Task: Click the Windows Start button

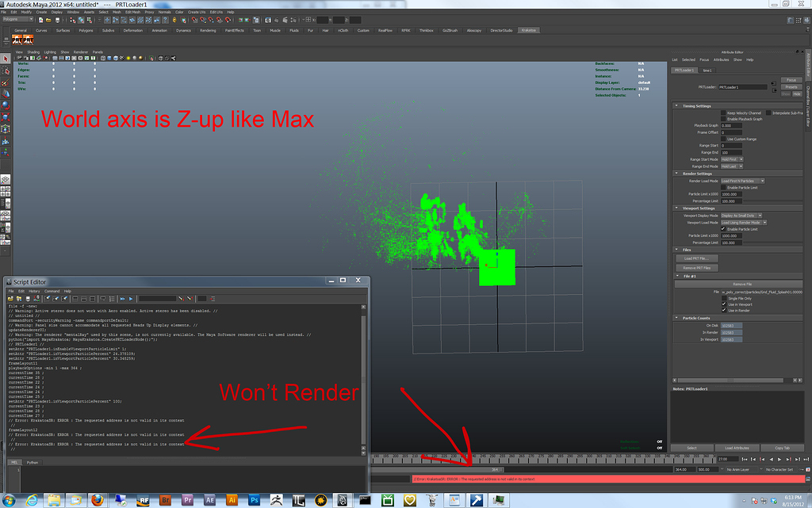Action: (x=10, y=499)
